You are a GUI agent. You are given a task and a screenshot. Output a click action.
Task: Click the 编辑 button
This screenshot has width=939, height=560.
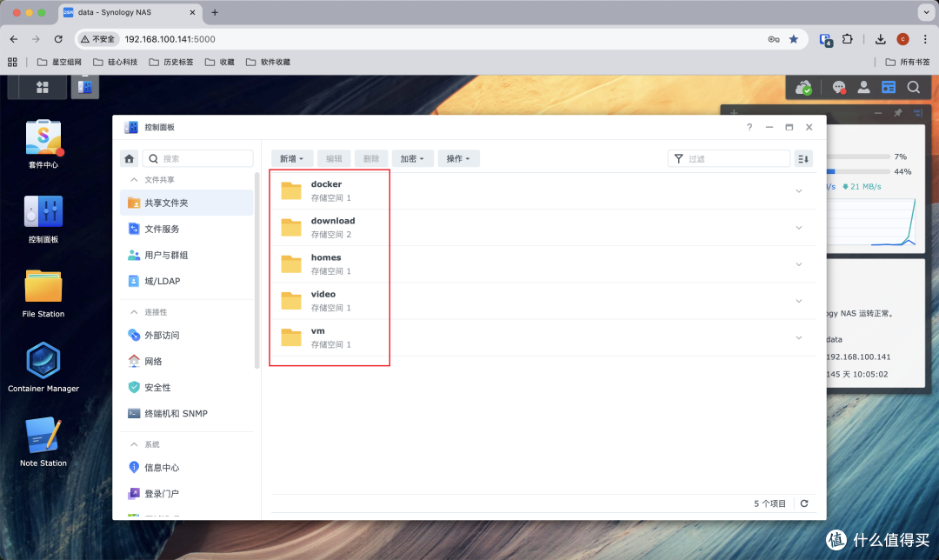point(334,159)
